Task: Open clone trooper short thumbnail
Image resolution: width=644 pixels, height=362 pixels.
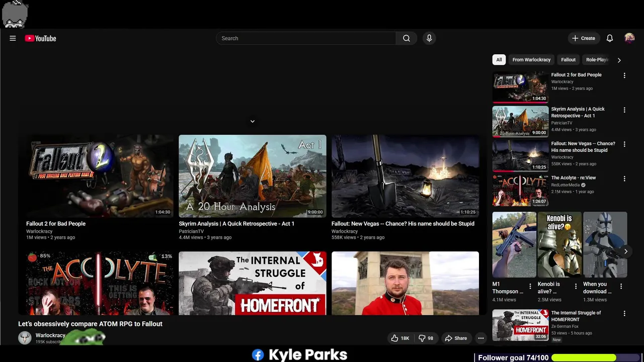Action: (605, 245)
